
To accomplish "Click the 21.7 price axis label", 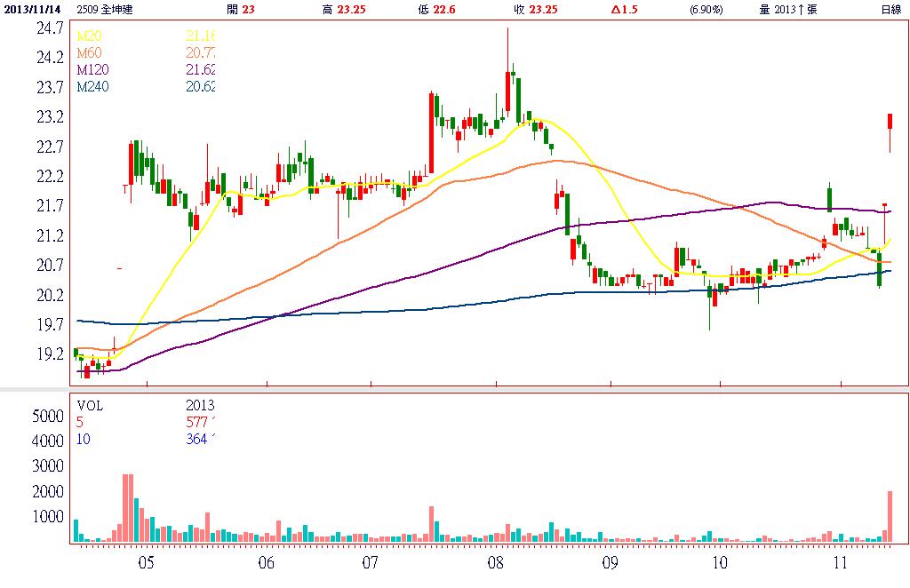I will pos(50,206).
